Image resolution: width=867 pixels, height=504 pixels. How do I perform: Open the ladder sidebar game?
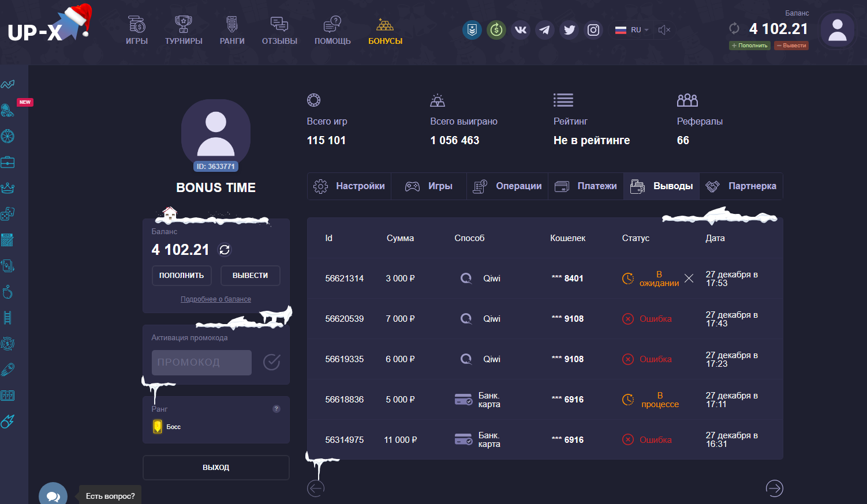pos(8,318)
